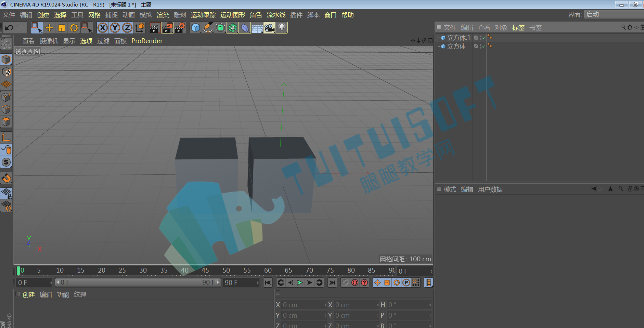This screenshot has width=644, height=328.
Task: Select the Move tool in the toolbar
Action: coord(49,28)
